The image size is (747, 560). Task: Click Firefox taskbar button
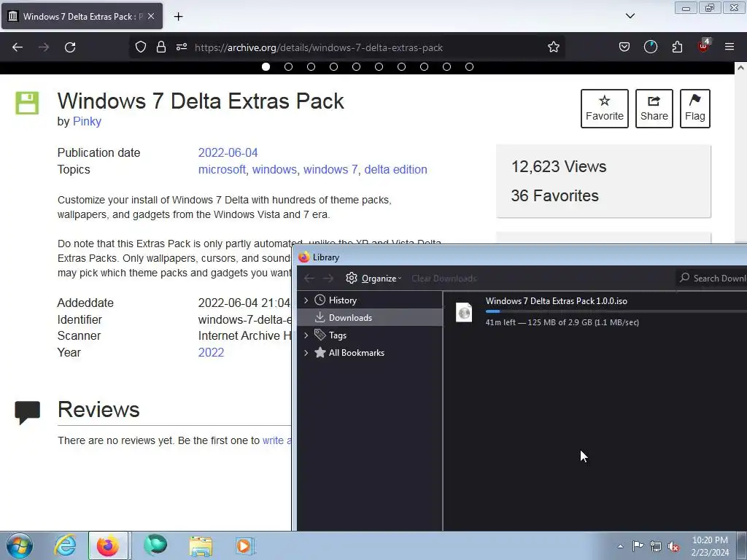[x=108, y=545]
